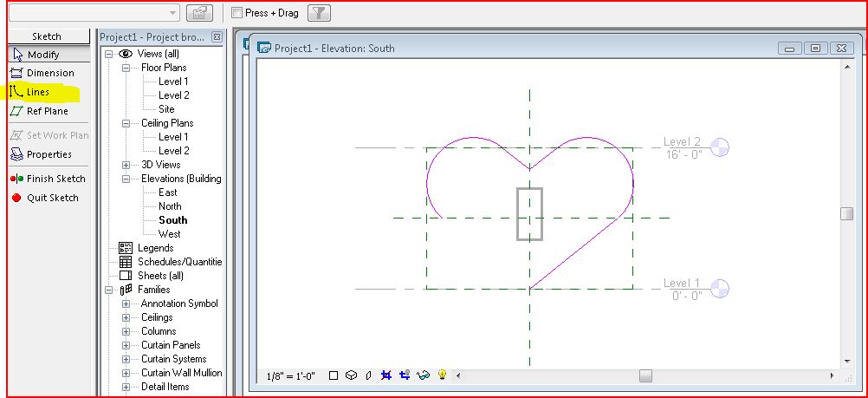868x398 pixels.
Task: Expand the Ceilings family branch
Action: (126, 317)
